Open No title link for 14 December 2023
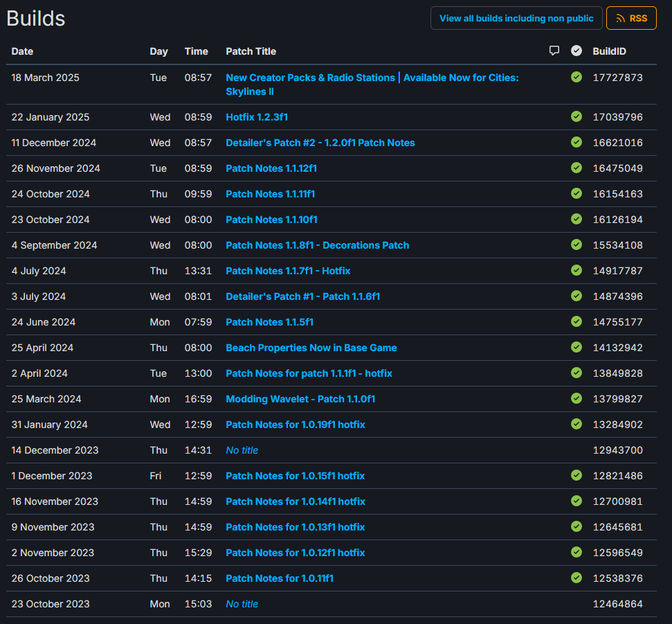The width and height of the screenshot is (672, 624). (x=242, y=450)
